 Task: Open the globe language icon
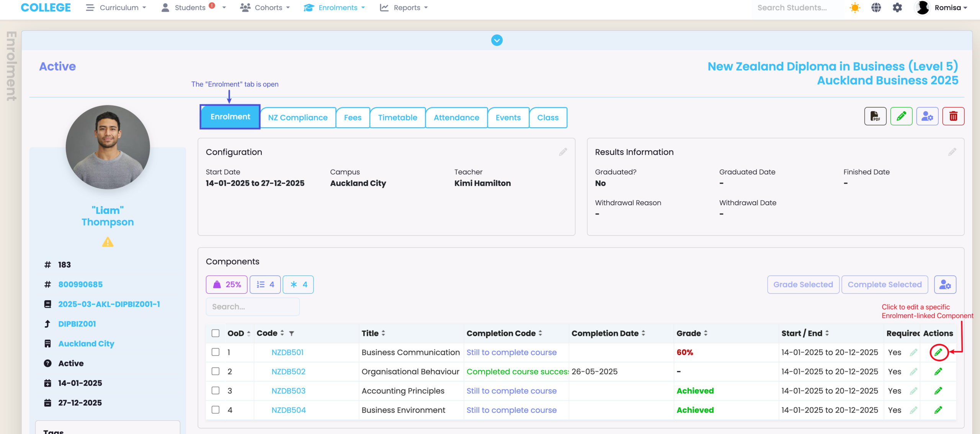point(876,8)
